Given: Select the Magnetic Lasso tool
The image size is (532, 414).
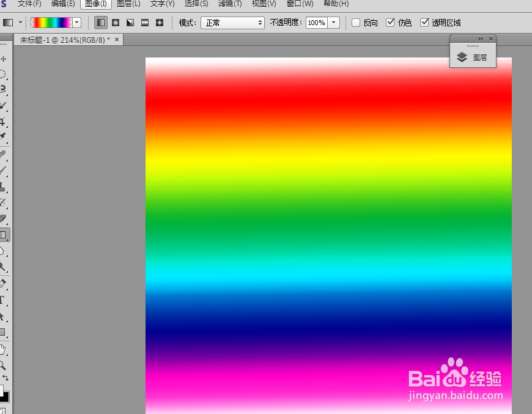Looking at the screenshot, I should [x=2, y=89].
